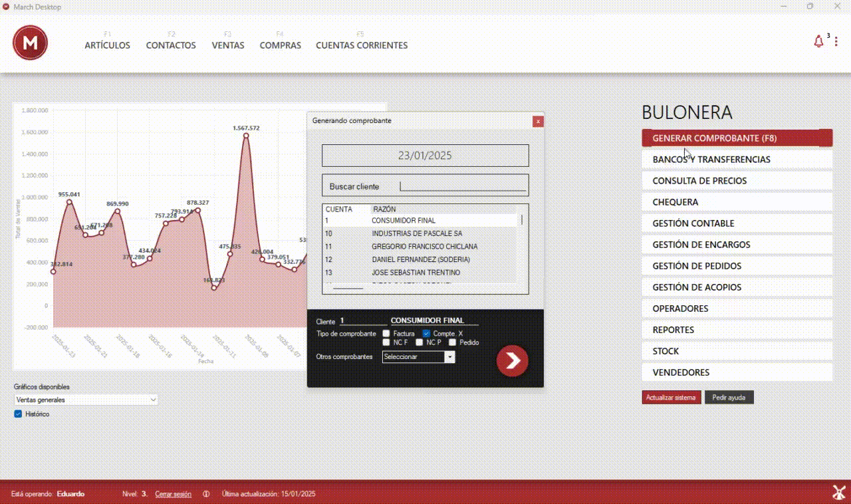Click Pedir ayuda button

729,398
